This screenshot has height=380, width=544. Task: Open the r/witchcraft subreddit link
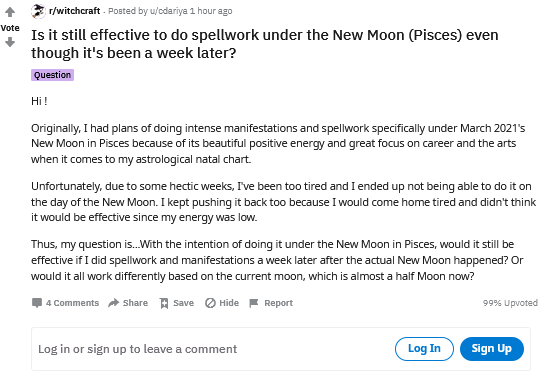click(x=75, y=11)
